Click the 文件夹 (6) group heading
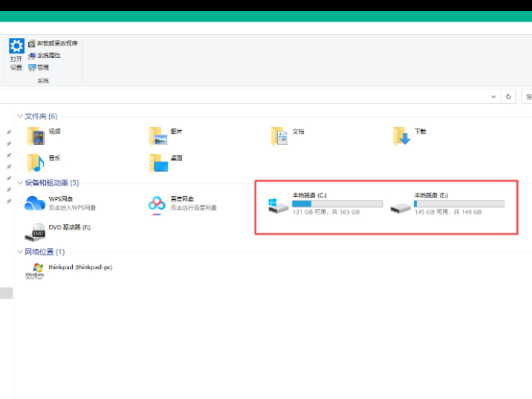The image size is (532, 399). (41, 117)
